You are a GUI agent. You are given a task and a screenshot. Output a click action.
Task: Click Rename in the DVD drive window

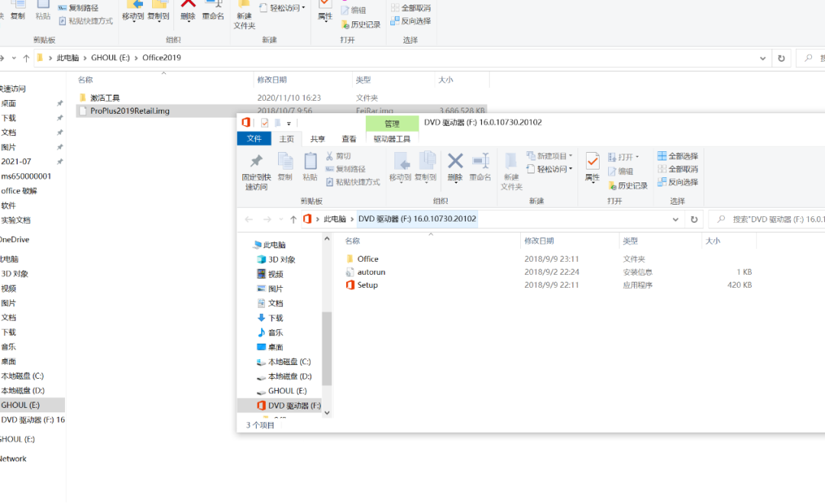[x=480, y=167]
